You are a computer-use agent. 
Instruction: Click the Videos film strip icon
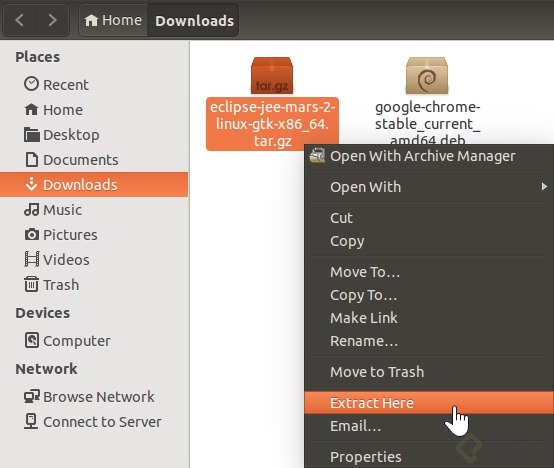[31, 259]
